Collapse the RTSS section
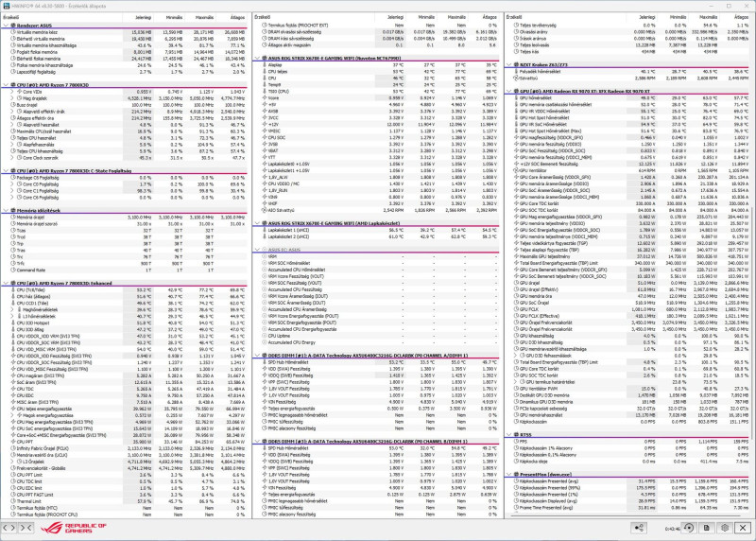 tap(509, 435)
